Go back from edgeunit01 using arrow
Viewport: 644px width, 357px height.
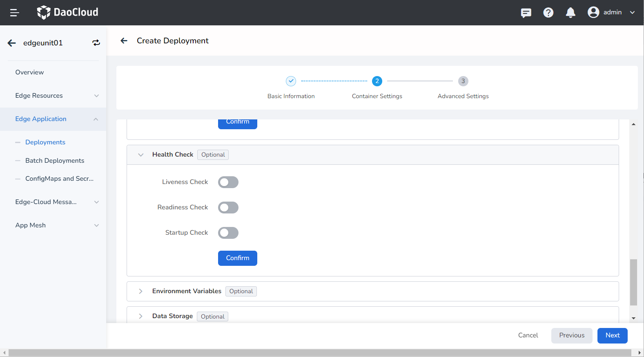12,43
